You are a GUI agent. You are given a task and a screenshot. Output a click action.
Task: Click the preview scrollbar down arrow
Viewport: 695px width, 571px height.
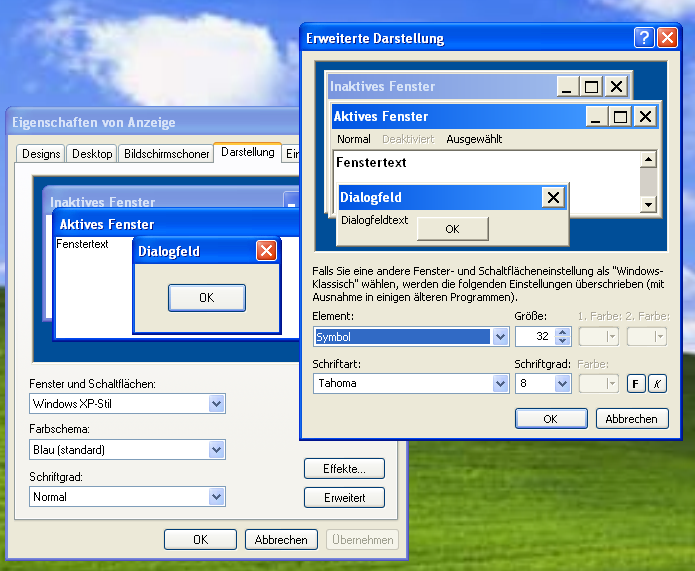[648, 204]
